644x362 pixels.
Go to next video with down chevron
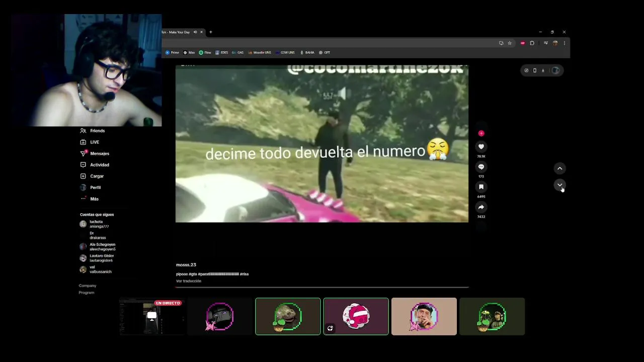coord(559,185)
